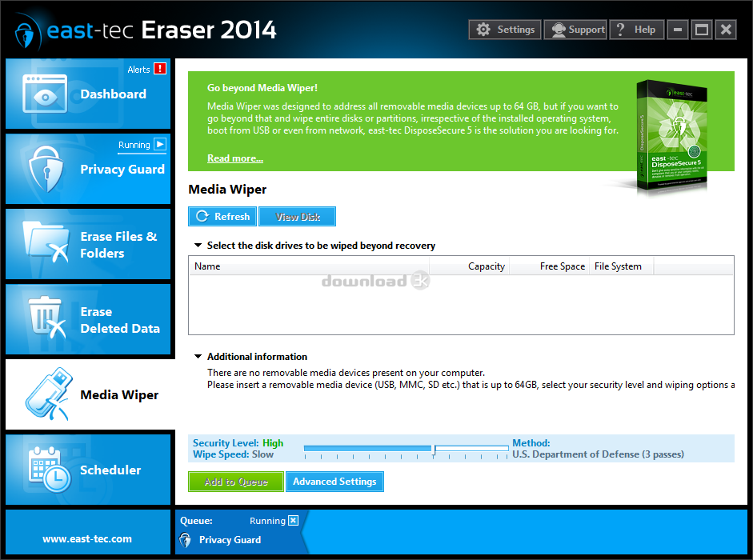Click the calendar clock Scheduler icon

pyautogui.click(x=50, y=470)
